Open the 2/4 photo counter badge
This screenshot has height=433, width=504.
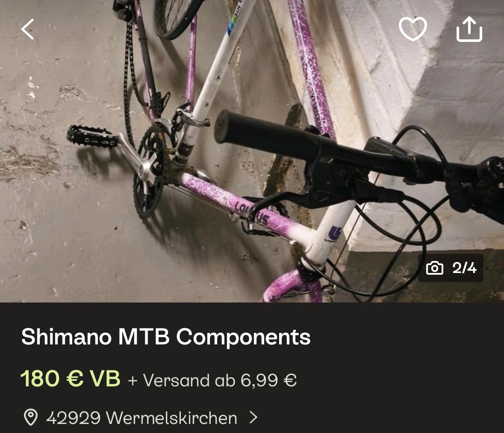pyautogui.click(x=451, y=268)
